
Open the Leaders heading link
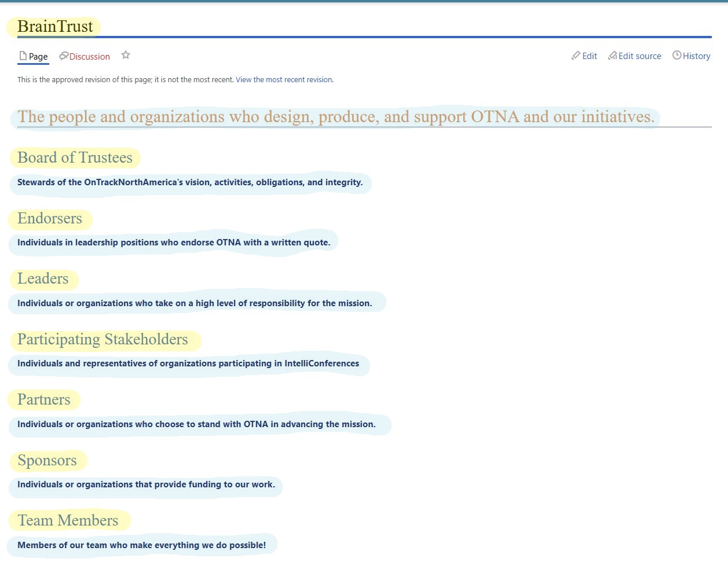point(43,278)
